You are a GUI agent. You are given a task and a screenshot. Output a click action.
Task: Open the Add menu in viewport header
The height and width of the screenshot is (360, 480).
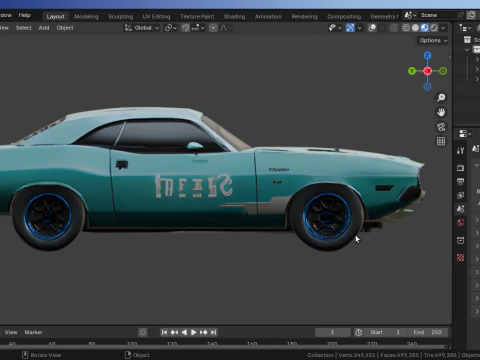[x=44, y=28]
